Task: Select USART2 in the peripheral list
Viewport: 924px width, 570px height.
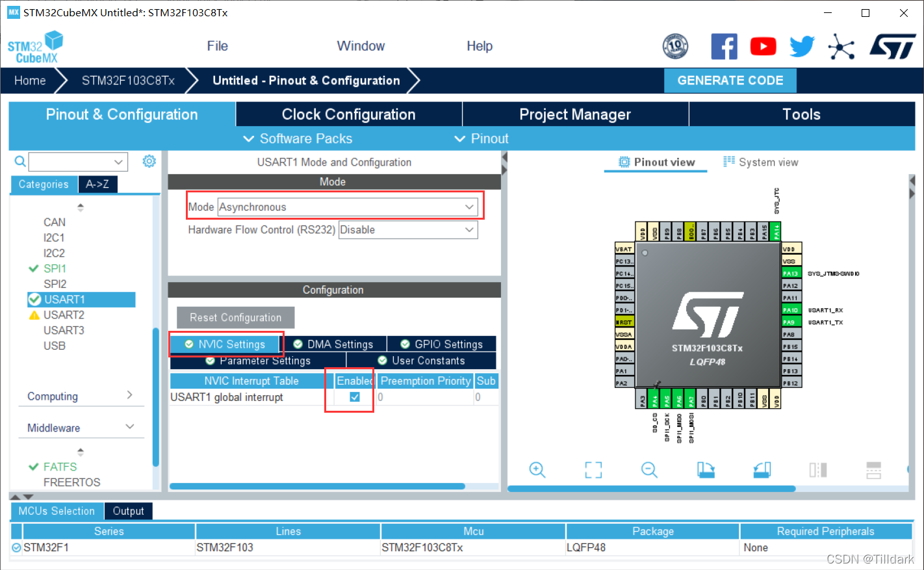Action: point(64,315)
